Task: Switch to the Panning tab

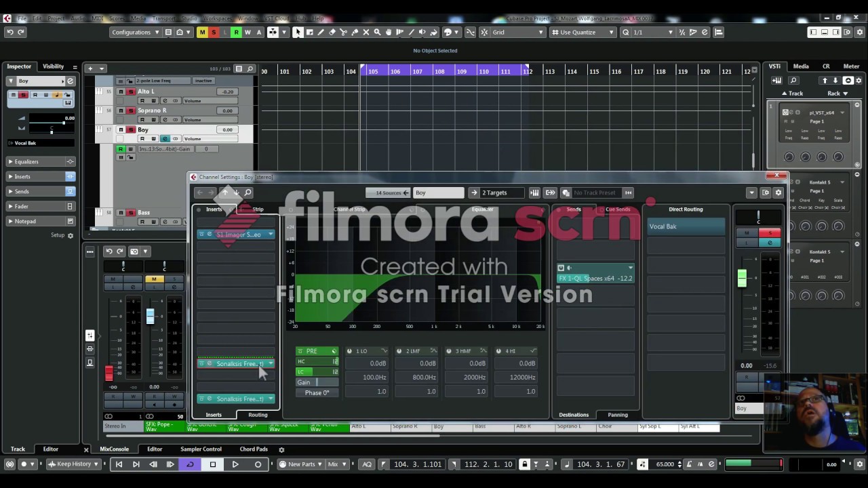Action: click(618, 415)
